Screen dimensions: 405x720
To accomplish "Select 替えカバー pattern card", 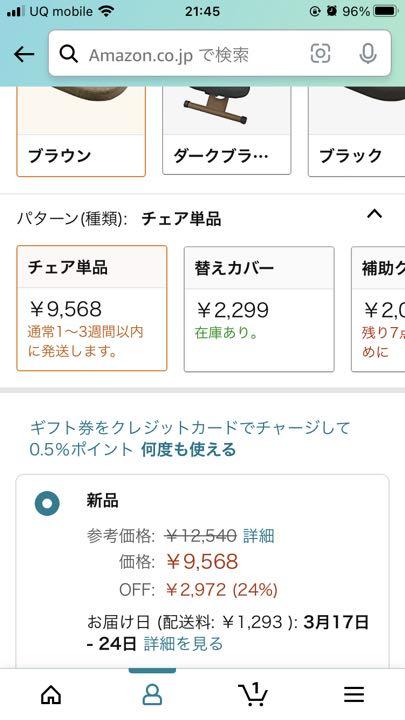I will pyautogui.click(x=259, y=309).
